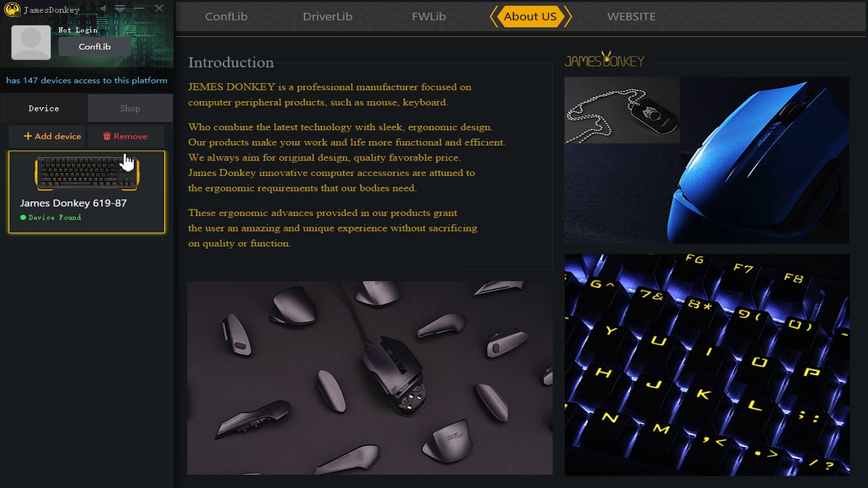Viewport: 868px width, 488px height.
Task: Click the JamesDonkey logo icon
Action: click(x=12, y=9)
